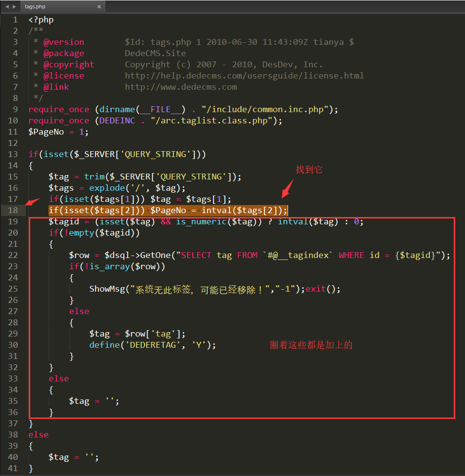Click the previous tab left arrow
This screenshot has height=476, width=465.
[7, 6]
